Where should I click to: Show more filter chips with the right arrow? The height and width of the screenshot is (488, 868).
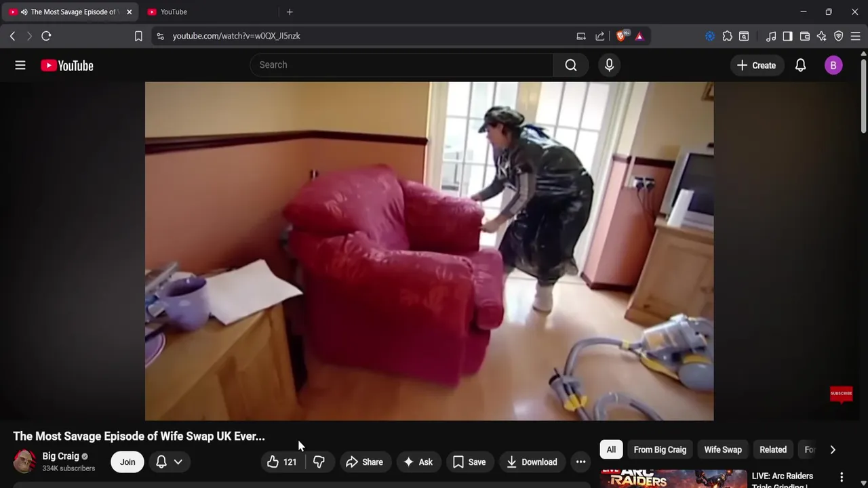pos(833,449)
